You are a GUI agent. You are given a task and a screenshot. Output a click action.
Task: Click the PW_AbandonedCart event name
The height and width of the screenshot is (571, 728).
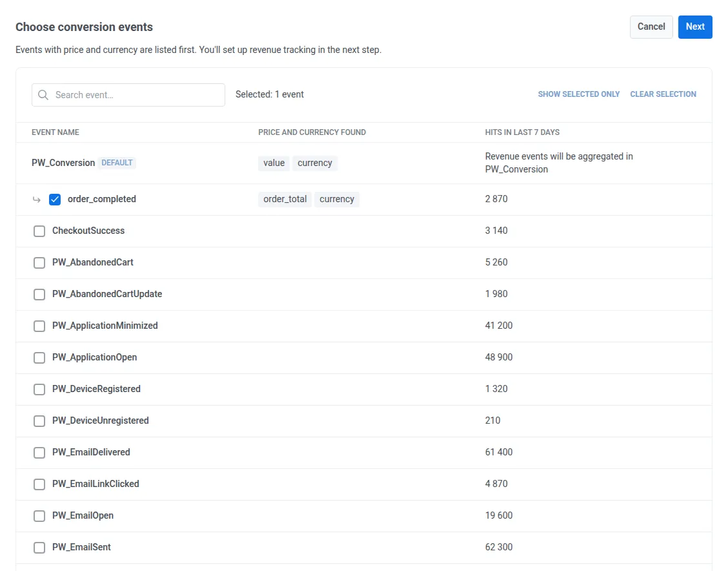point(93,262)
